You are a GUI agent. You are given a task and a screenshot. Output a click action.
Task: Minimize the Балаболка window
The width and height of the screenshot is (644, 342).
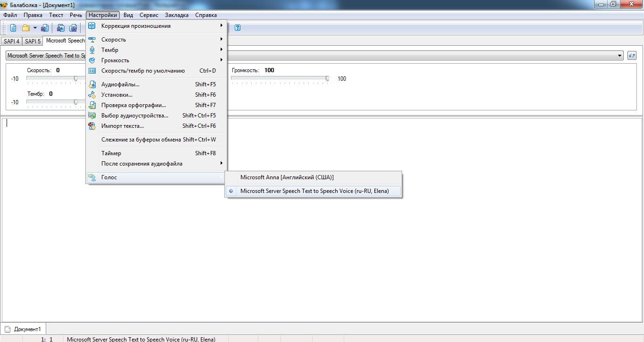600,4
